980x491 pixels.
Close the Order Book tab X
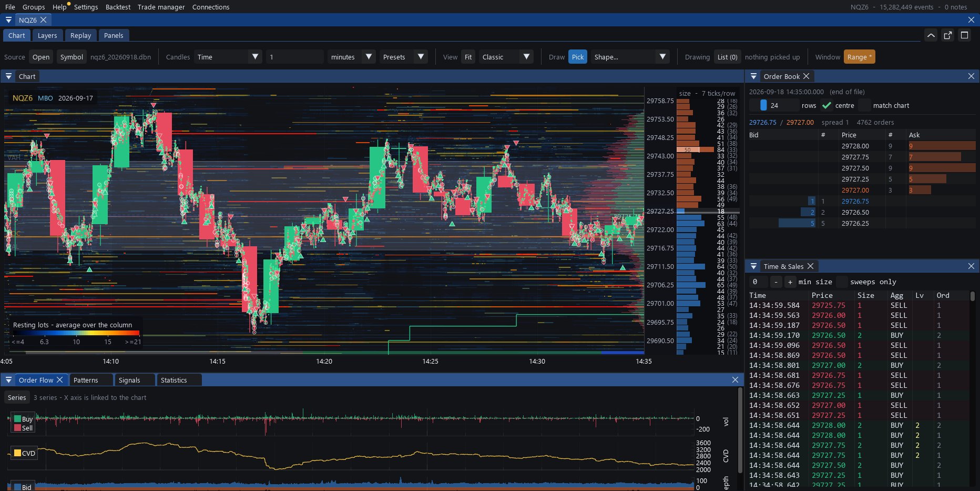(807, 76)
